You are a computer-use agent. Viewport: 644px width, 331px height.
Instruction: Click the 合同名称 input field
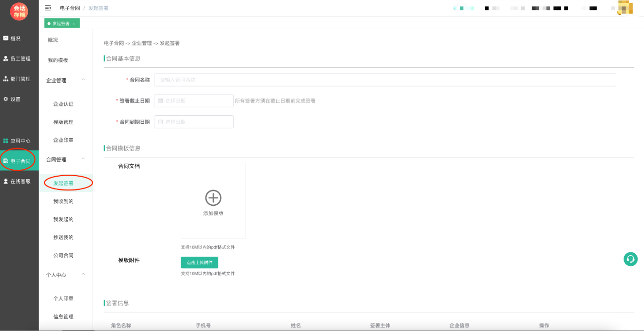385,80
